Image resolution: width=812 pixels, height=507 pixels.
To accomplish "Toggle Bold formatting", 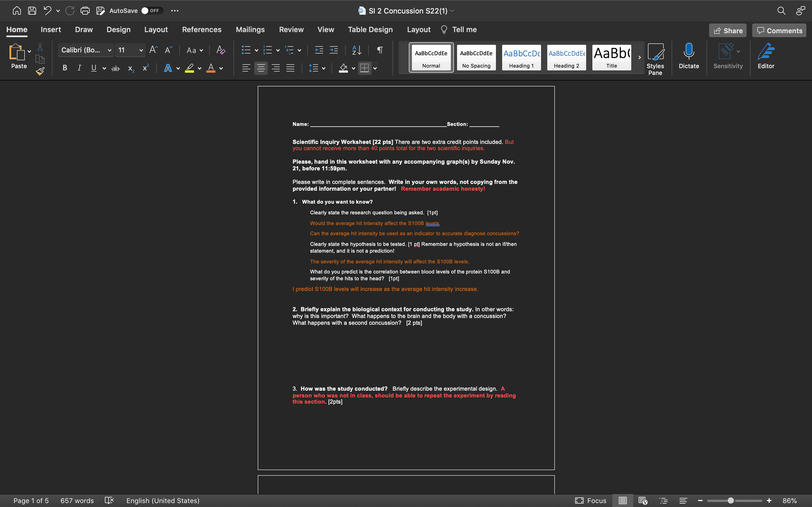I will click(65, 68).
